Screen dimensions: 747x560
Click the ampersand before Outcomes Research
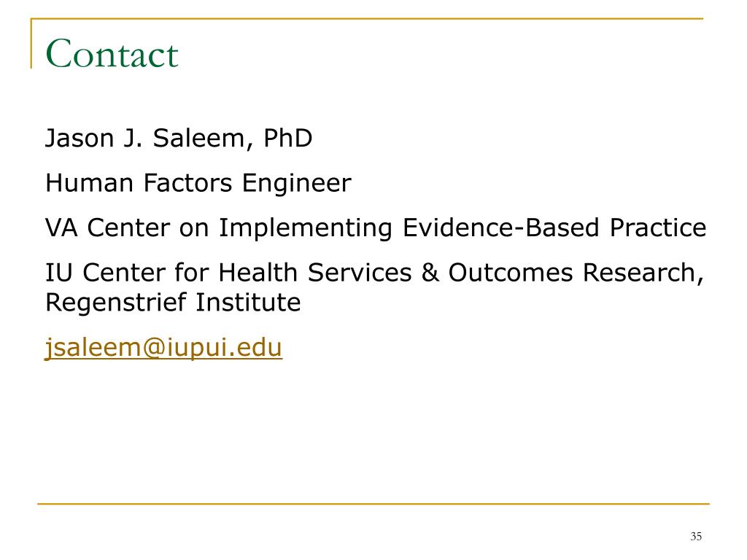coord(430,273)
